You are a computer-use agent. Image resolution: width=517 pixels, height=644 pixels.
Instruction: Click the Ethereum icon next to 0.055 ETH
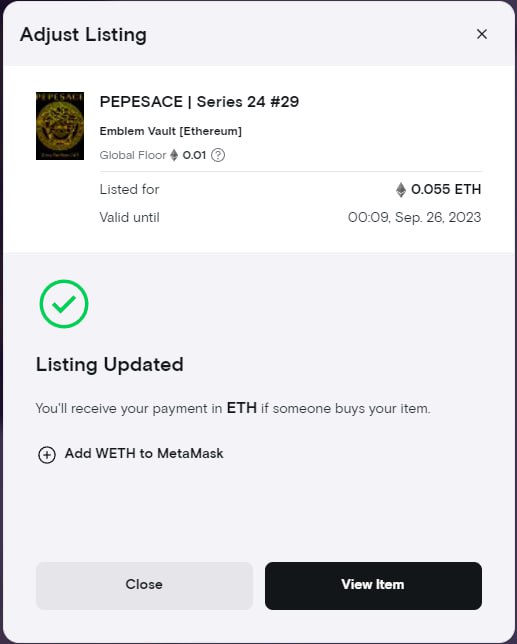point(401,190)
